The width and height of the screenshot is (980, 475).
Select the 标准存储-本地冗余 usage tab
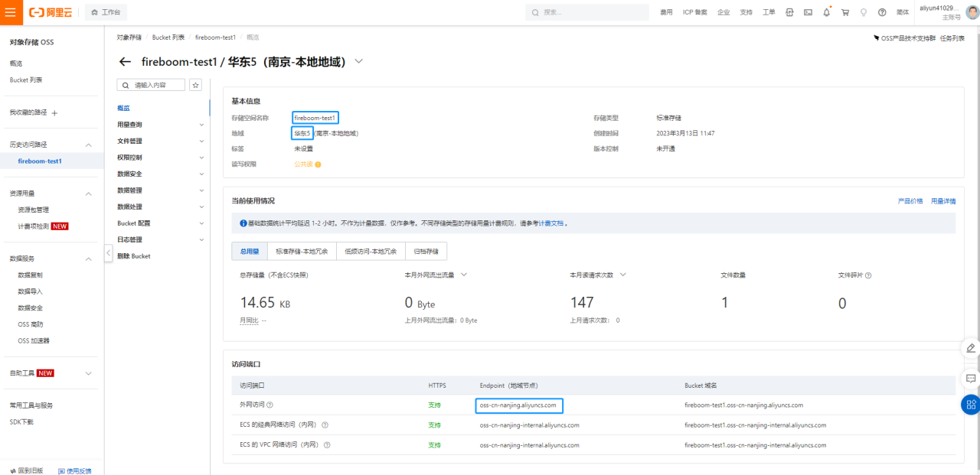click(302, 251)
